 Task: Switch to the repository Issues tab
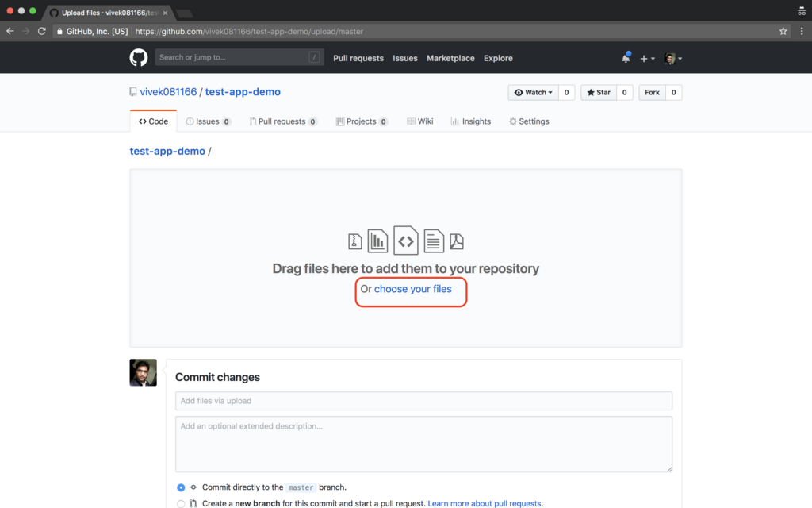pos(209,121)
